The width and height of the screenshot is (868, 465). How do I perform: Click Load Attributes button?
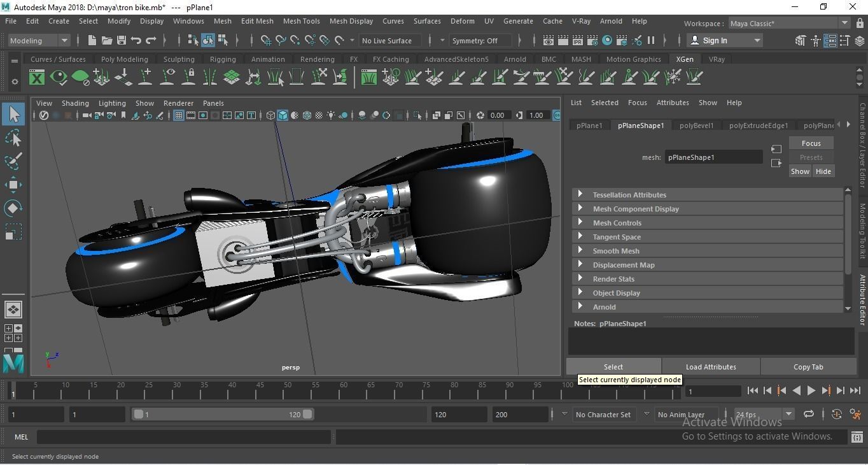pos(711,367)
